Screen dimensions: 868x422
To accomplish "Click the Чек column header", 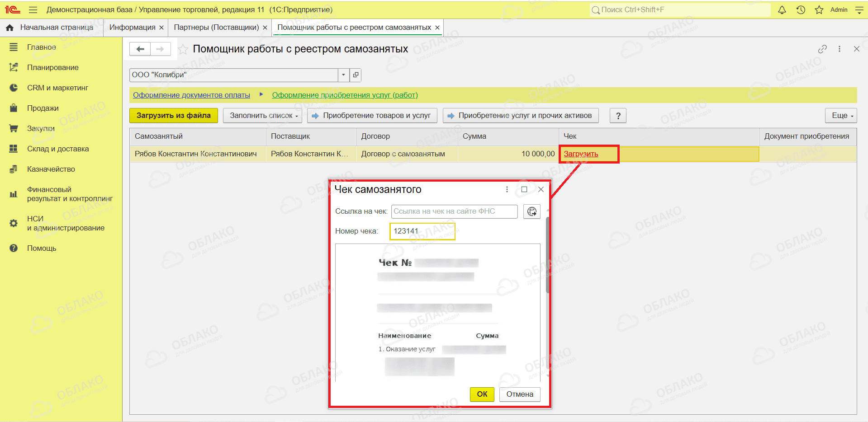I will pyautogui.click(x=659, y=136).
